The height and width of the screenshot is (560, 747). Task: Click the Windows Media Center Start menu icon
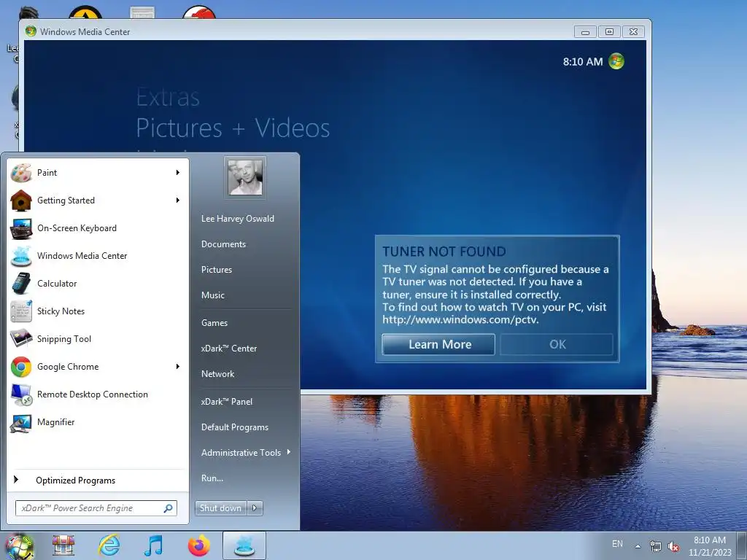coord(21,256)
